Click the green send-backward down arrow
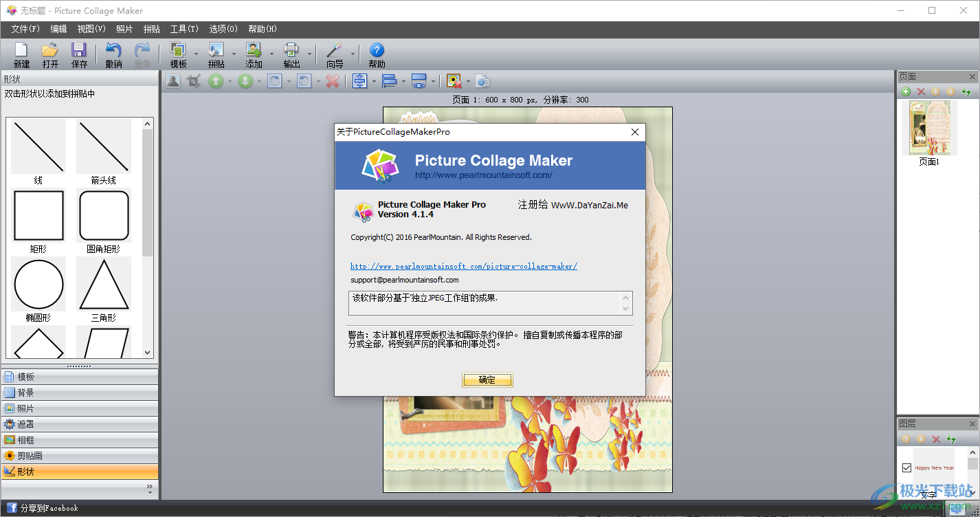980x517 pixels. coord(245,81)
